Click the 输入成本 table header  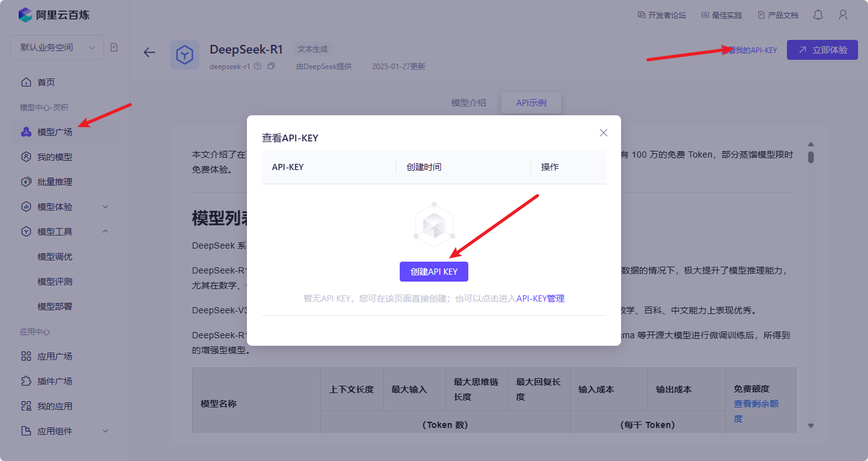coord(596,389)
